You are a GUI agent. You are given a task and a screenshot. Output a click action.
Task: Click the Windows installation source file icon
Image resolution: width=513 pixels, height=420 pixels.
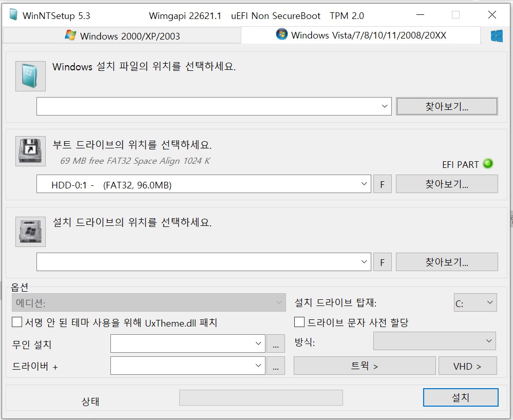30,76
